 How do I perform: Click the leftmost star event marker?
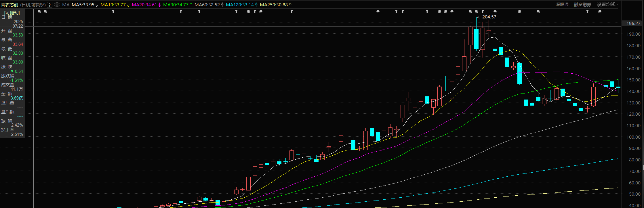pyautogui.click(x=39, y=12)
